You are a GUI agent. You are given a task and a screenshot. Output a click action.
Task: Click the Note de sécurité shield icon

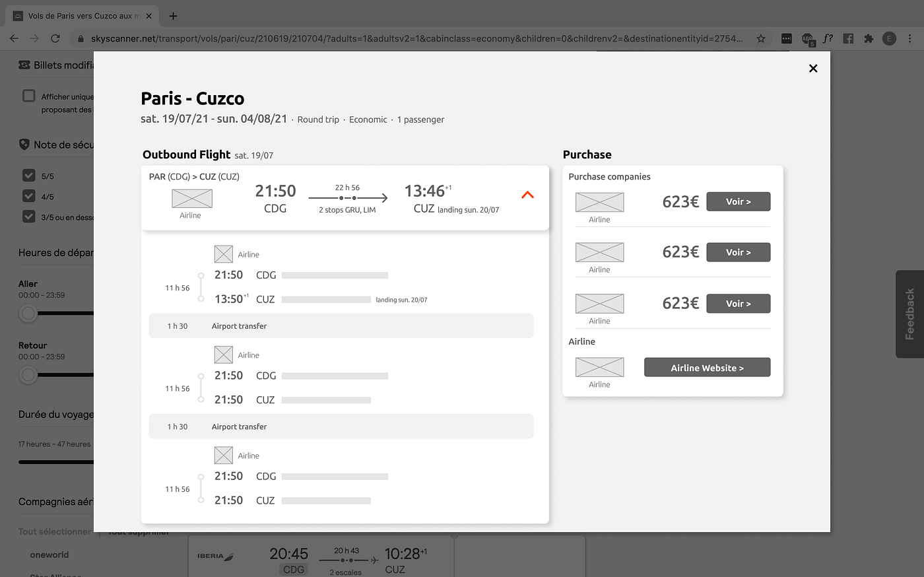point(24,144)
